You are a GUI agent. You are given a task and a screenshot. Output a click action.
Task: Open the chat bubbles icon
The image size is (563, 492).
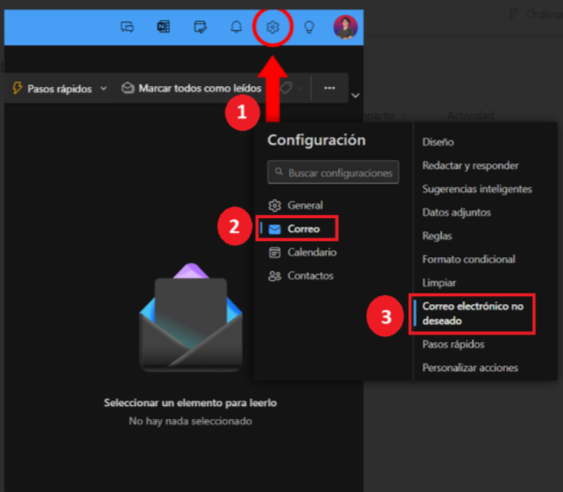pyautogui.click(x=127, y=27)
